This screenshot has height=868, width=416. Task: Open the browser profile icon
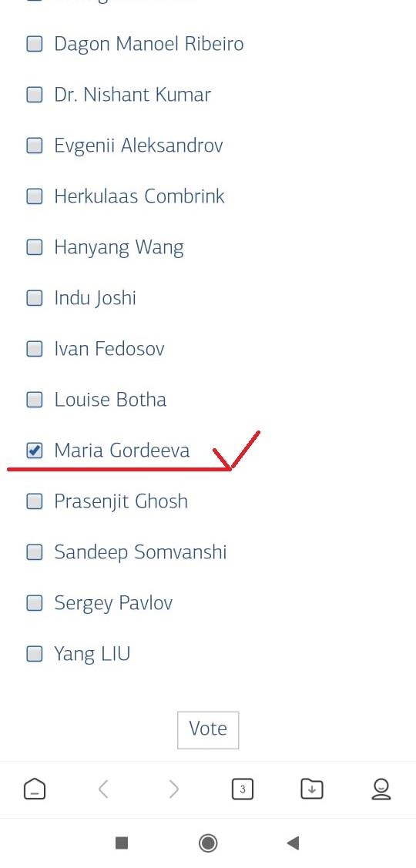click(x=381, y=789)
